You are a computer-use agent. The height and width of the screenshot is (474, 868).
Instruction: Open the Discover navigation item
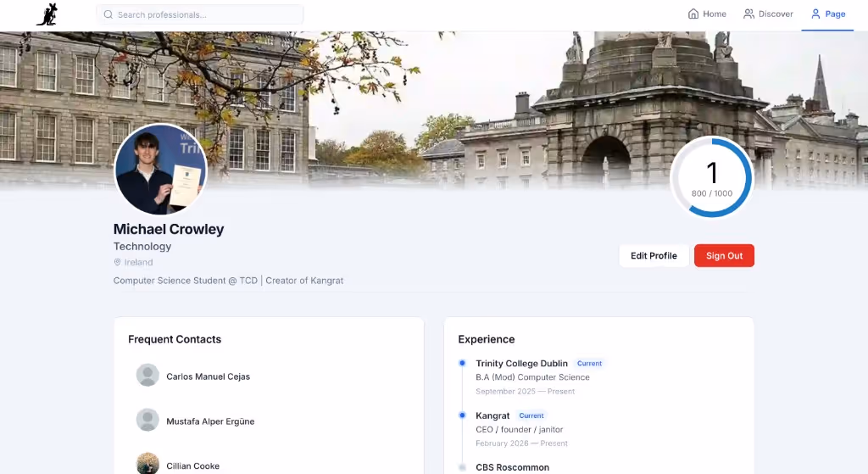click(x=768, y=14)
